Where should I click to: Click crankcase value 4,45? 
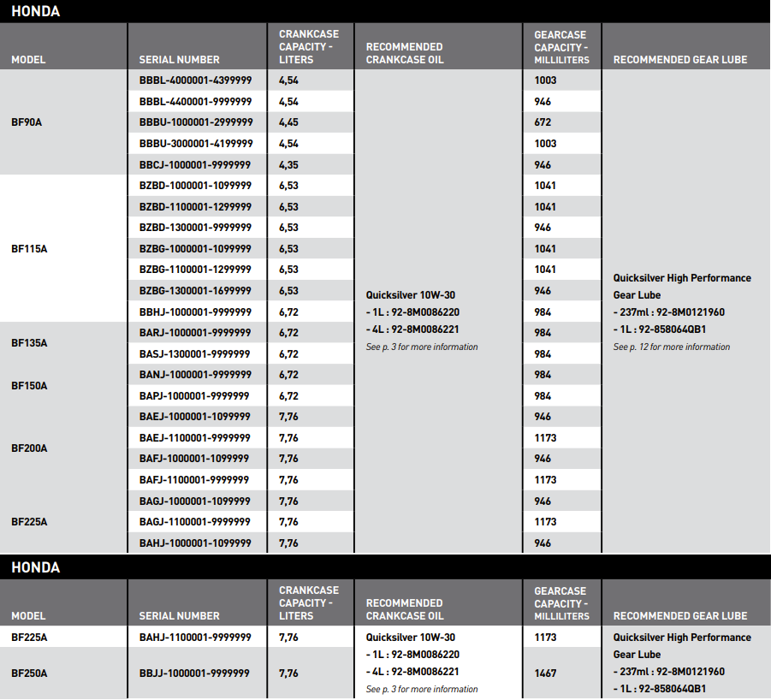(x=288, y=122)
